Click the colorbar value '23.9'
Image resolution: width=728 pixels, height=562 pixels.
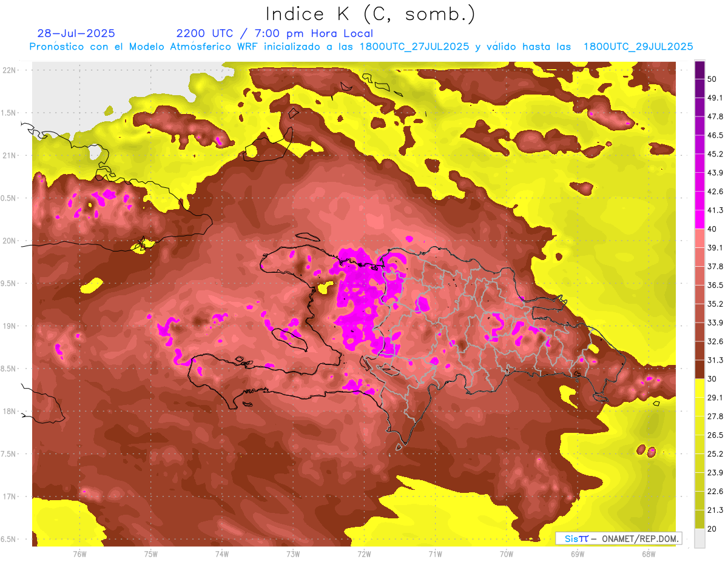[715, 472]
